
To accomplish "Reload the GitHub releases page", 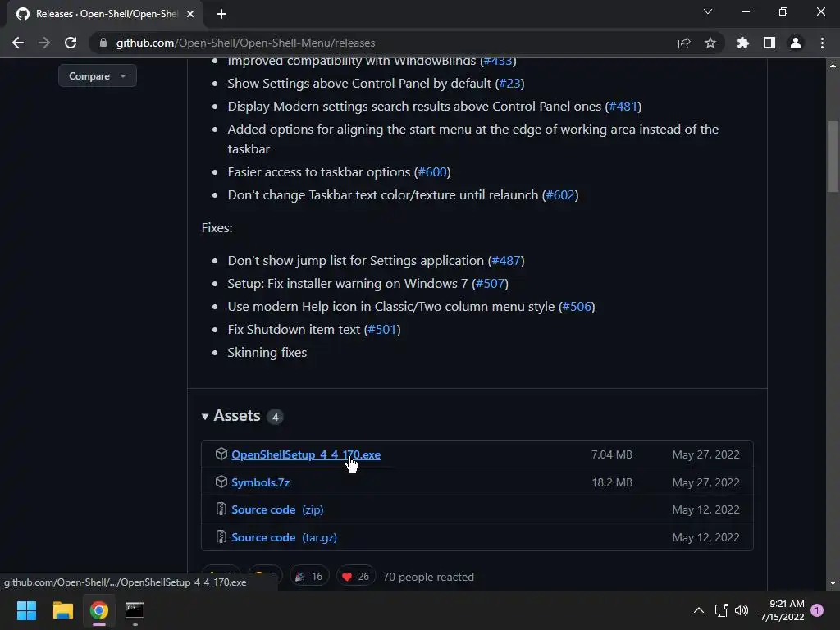I will (x=71, y=43).
